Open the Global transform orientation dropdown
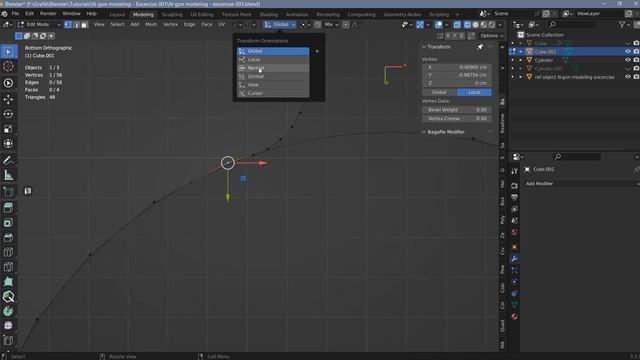Image resolution: width=640 pixels, height=360 pixels. tap(280, 24)
